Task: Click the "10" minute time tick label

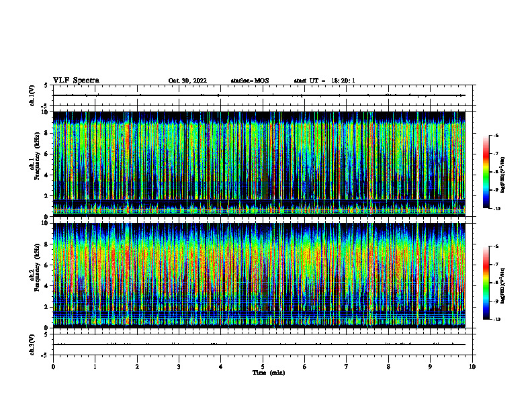Action: 472,367
